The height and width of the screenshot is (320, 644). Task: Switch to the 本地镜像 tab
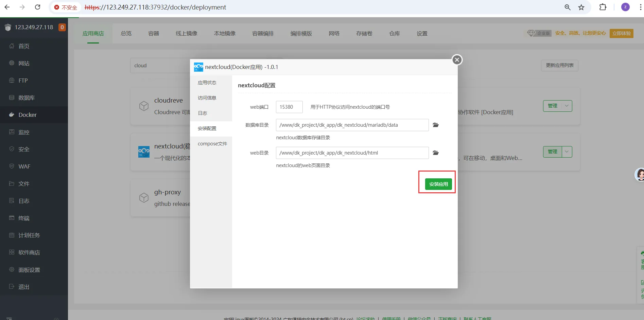(x=225, y=33)
